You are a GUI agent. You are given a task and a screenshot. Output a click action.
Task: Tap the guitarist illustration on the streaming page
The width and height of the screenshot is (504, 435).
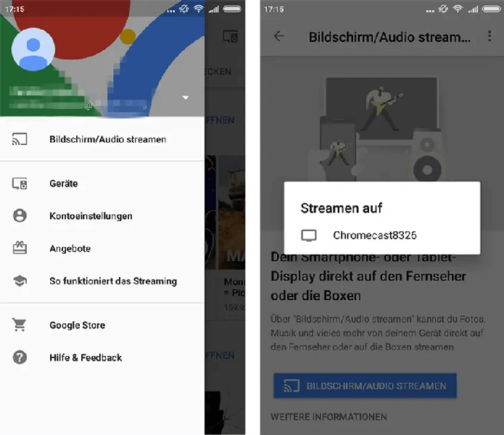(381, 128)
